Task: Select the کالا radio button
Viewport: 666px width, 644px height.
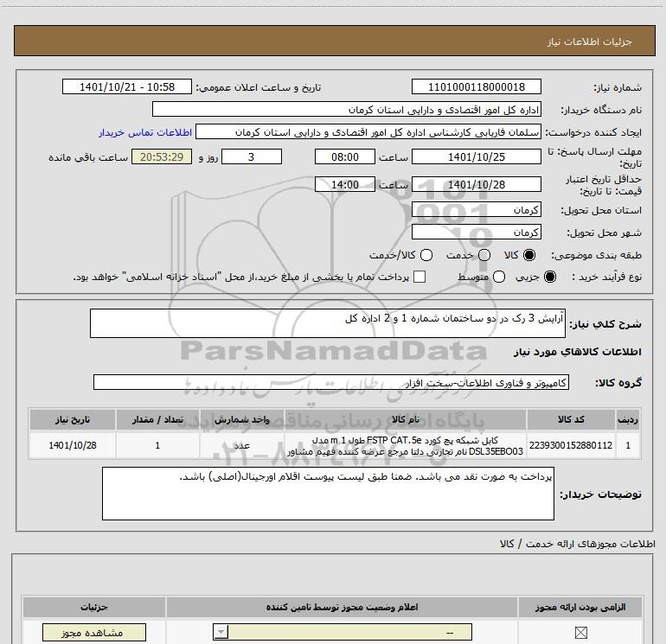Action: (x=529, y=255)
